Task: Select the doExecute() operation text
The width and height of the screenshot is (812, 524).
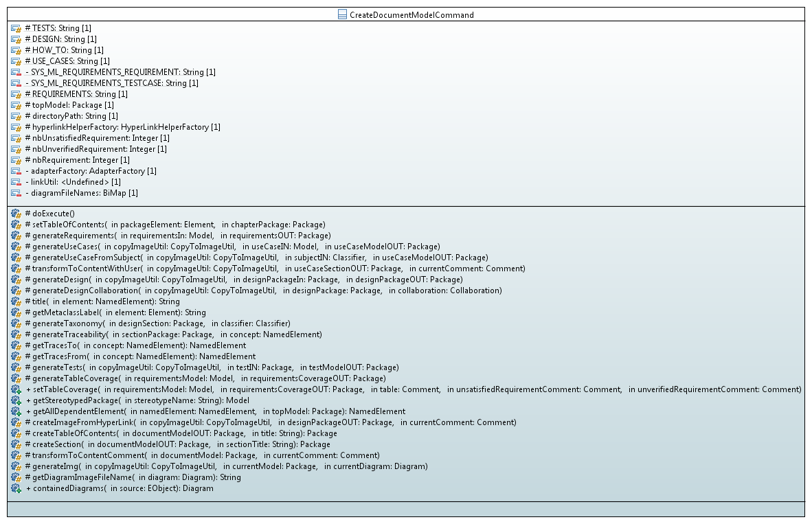Action: [x=49, y=214]
